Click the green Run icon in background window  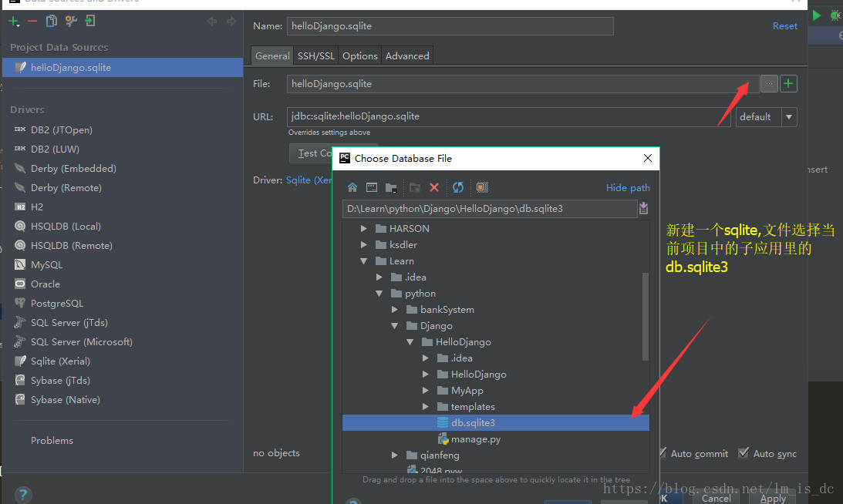pyautogui.click(x=817, y=15)
